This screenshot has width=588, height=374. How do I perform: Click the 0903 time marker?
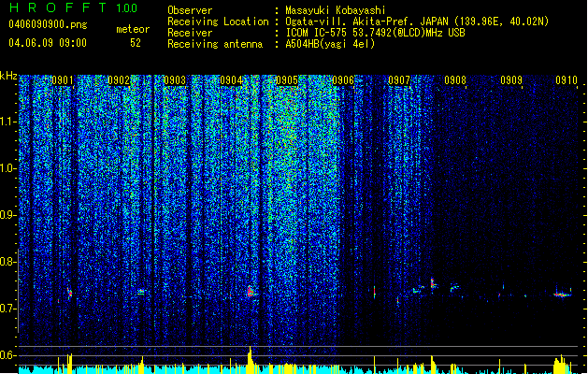point(175,80)
